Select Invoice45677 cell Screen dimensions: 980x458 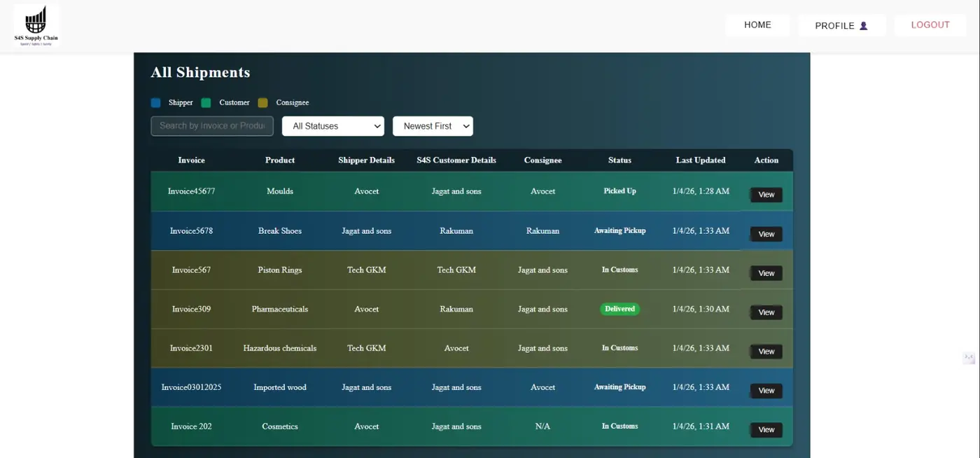click(x=191, y=191)
